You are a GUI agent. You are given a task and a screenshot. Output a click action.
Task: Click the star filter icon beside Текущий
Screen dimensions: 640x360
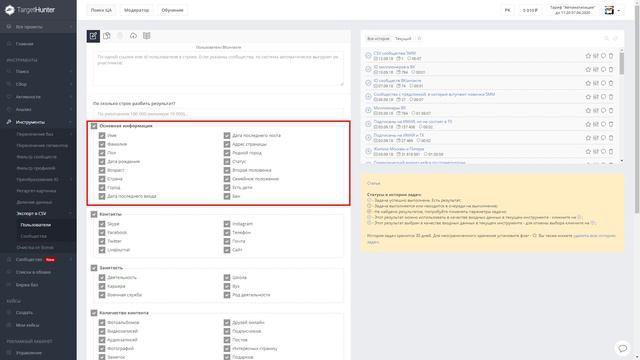pos(419,39)
